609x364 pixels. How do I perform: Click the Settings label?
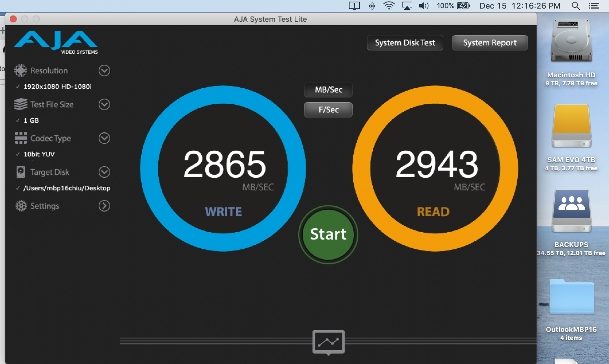pos(45,206)
